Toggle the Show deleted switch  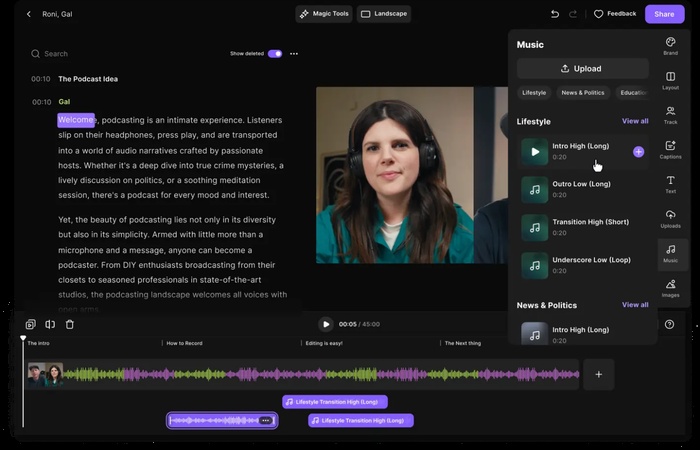pyautogui.click(x=274, y=54)
